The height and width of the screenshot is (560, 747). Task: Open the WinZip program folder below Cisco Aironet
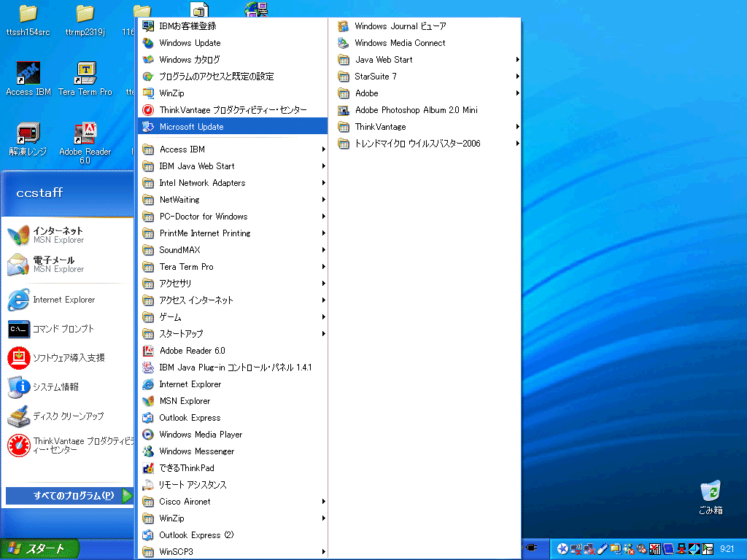point(233,518)
